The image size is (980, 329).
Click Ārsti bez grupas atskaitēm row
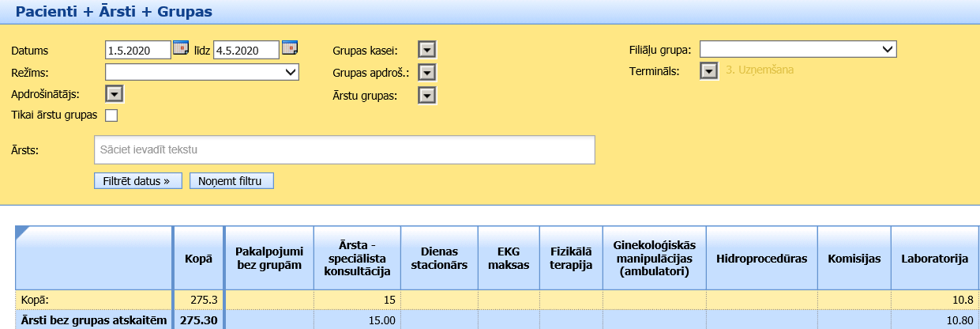[93, 321]
